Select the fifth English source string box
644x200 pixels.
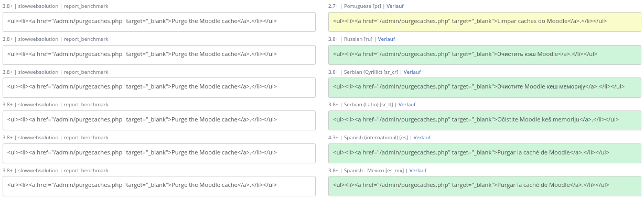coord(159,153)
